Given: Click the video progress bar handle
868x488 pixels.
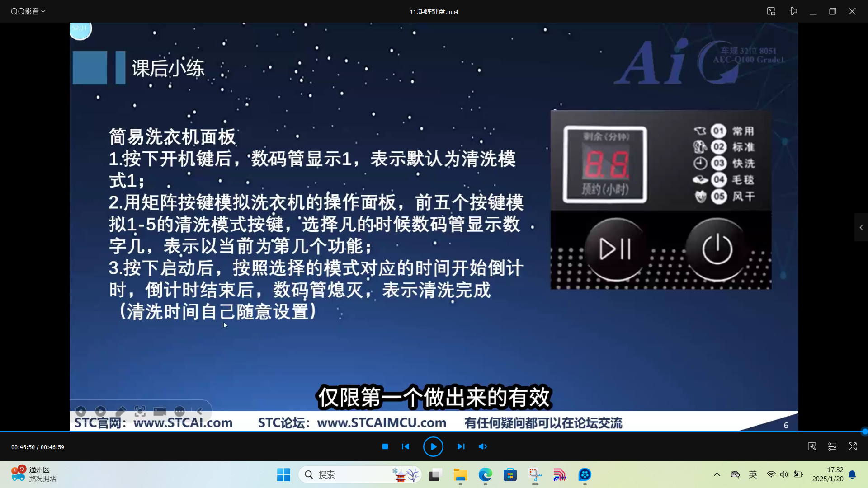Looking at the screenshot, I should click(864, 432).
